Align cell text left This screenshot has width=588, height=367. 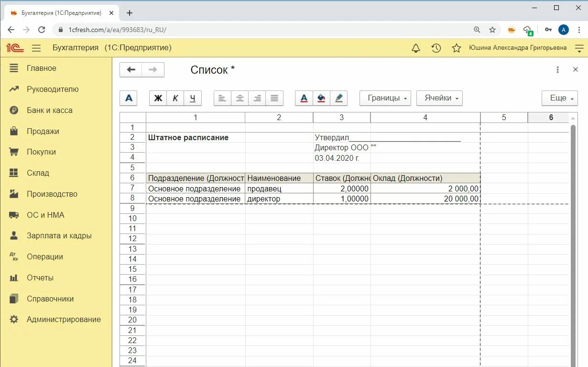222,98
